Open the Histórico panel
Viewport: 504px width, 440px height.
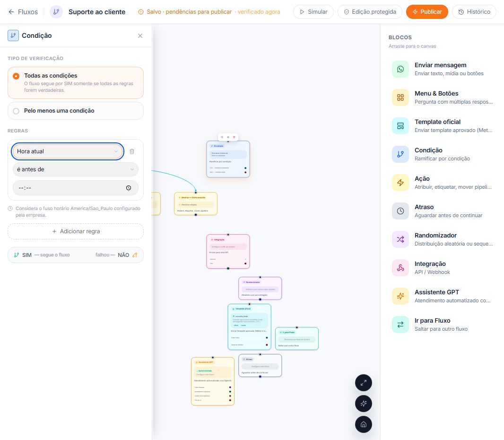click(474, 12)
